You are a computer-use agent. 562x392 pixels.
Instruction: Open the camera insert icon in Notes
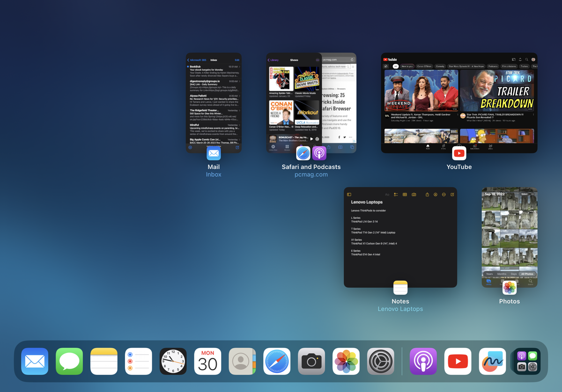tap(414, 194)
